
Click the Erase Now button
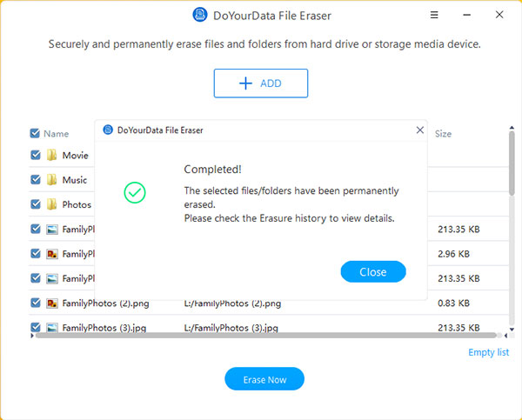click(x=264, y=379)
